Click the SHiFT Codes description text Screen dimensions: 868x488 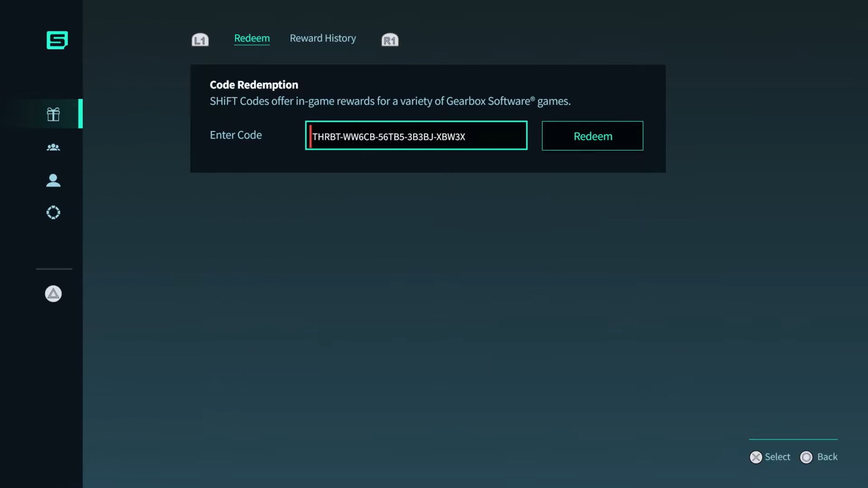tap(390, 101)
